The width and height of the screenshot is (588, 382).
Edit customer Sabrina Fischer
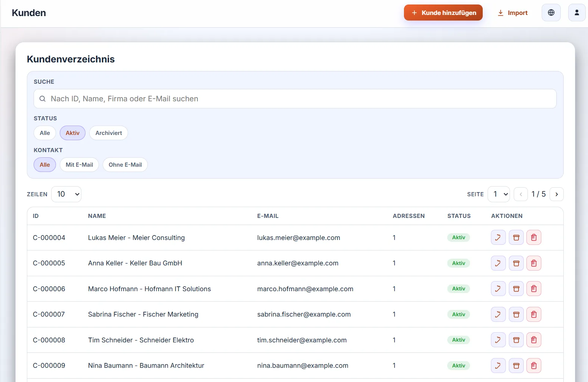point(498,314)
